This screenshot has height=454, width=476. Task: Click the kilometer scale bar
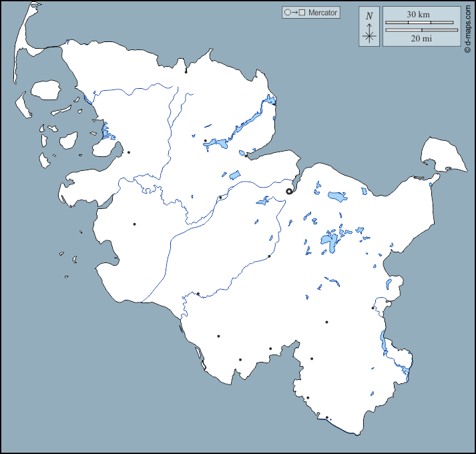(x=419, y=23)
